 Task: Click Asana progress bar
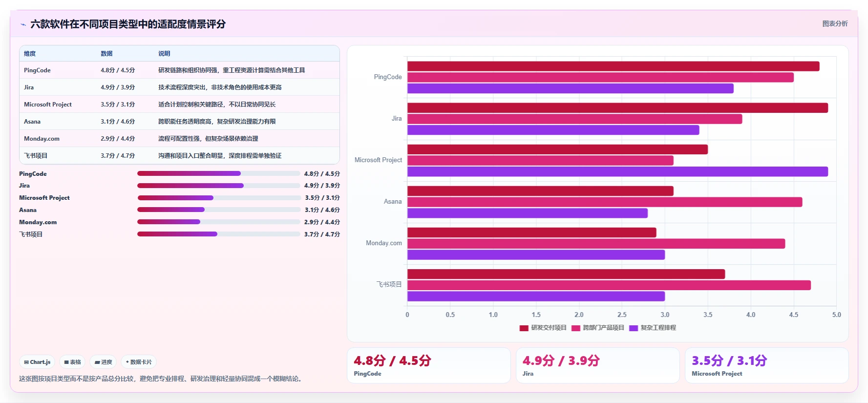click(x=219, y=210)
